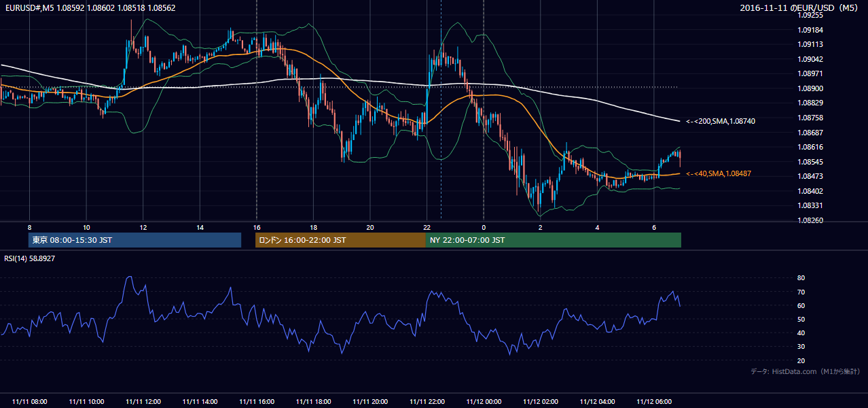Click the 1.08402 price axis label
868x408 pixels.
click(x=810, y=191)
